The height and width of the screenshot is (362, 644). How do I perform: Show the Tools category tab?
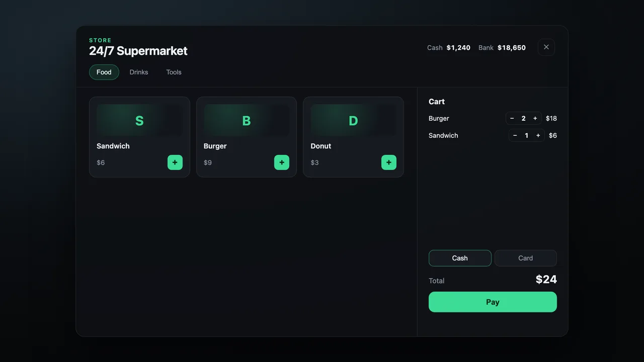click(x=174, y=72)
